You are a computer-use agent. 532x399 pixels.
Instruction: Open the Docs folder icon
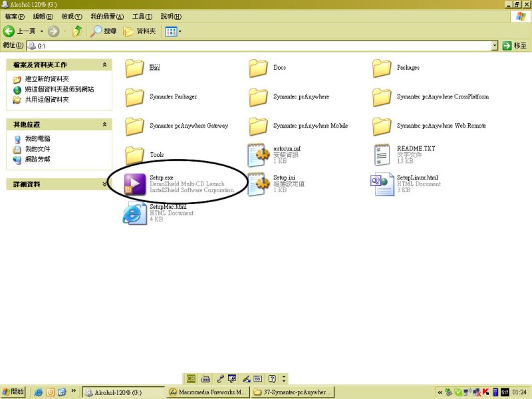click(258, 68)
